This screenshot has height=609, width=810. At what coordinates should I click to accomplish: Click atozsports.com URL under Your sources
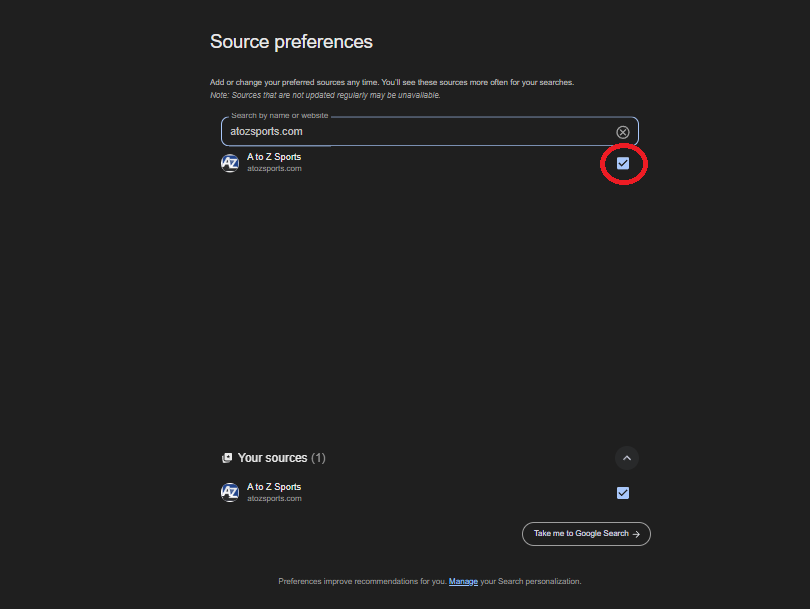tap(274, 498)
